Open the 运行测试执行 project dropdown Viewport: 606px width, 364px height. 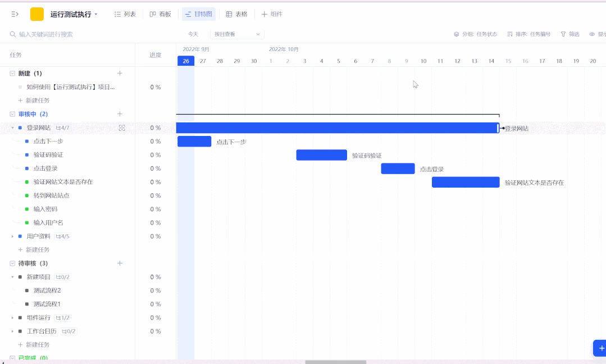97,14
